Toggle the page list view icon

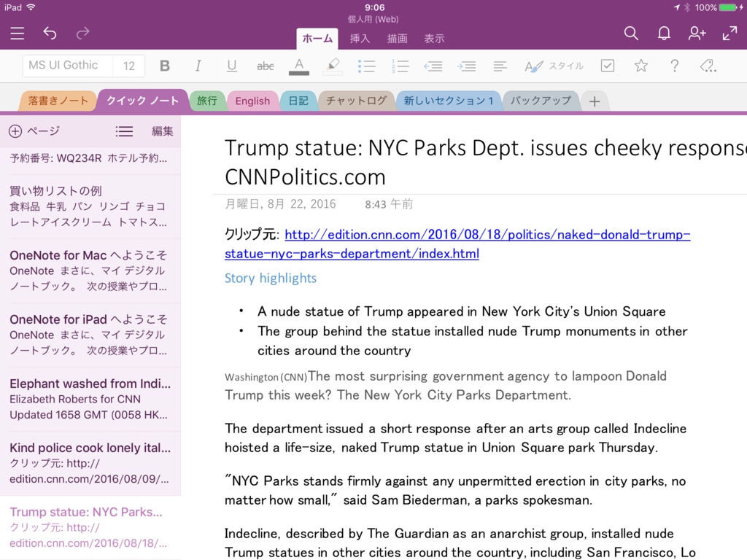pyautogui.click(x=124, y=131)
